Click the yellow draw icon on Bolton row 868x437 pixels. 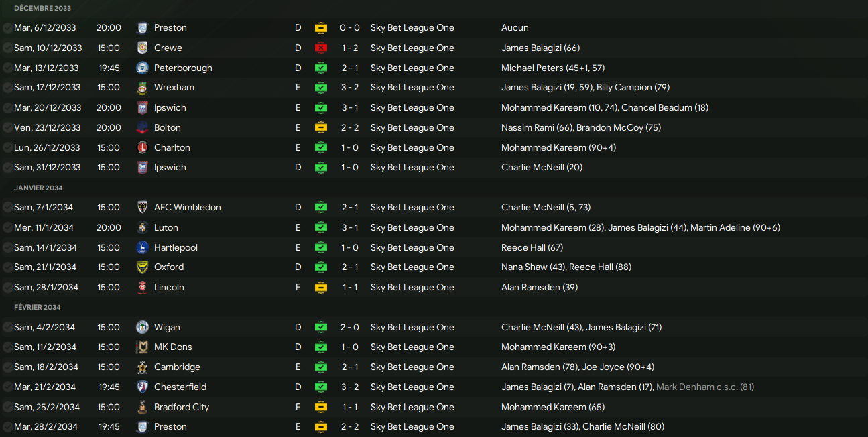[x=321, y=127]
